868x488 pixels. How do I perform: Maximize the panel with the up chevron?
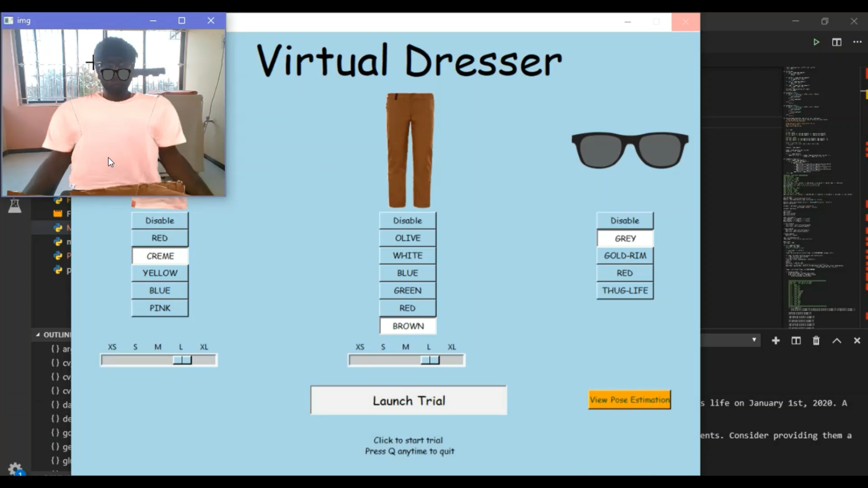[837, 341]
